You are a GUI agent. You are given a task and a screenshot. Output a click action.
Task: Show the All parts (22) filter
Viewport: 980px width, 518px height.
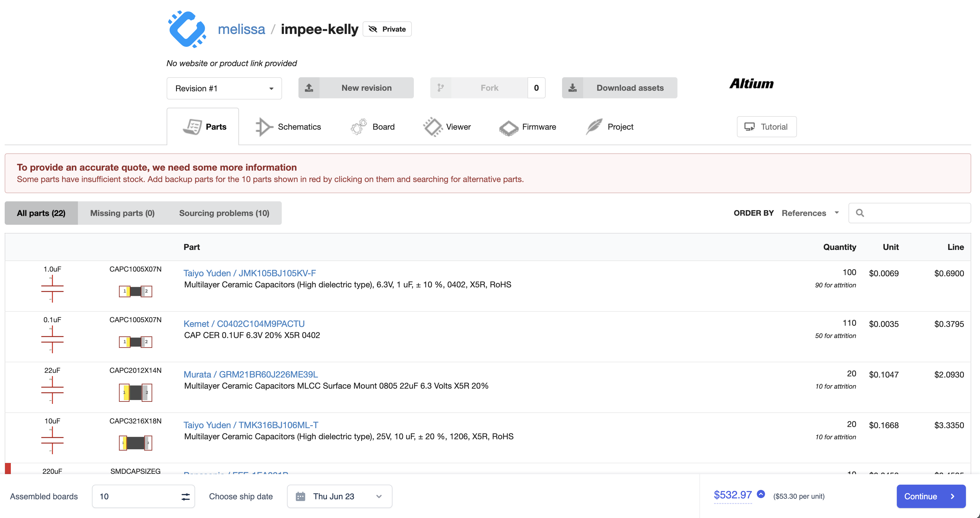tap(41, 213)
